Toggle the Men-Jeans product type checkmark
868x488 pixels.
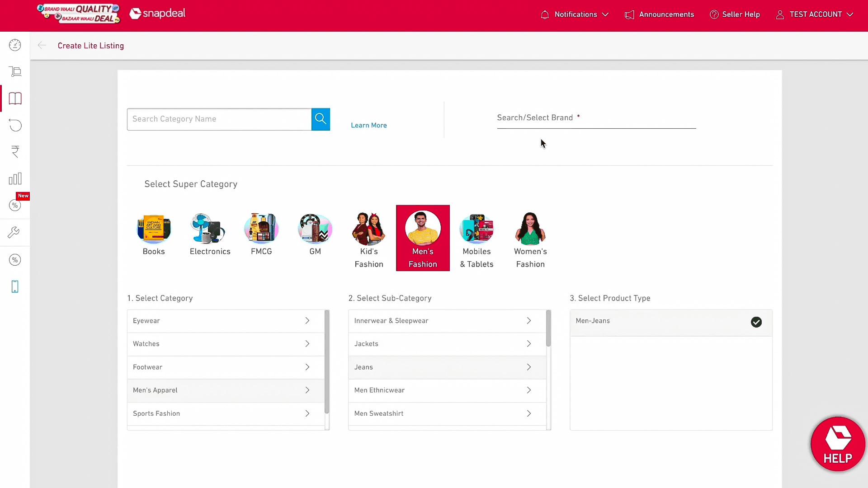click(x=756, y=322)
